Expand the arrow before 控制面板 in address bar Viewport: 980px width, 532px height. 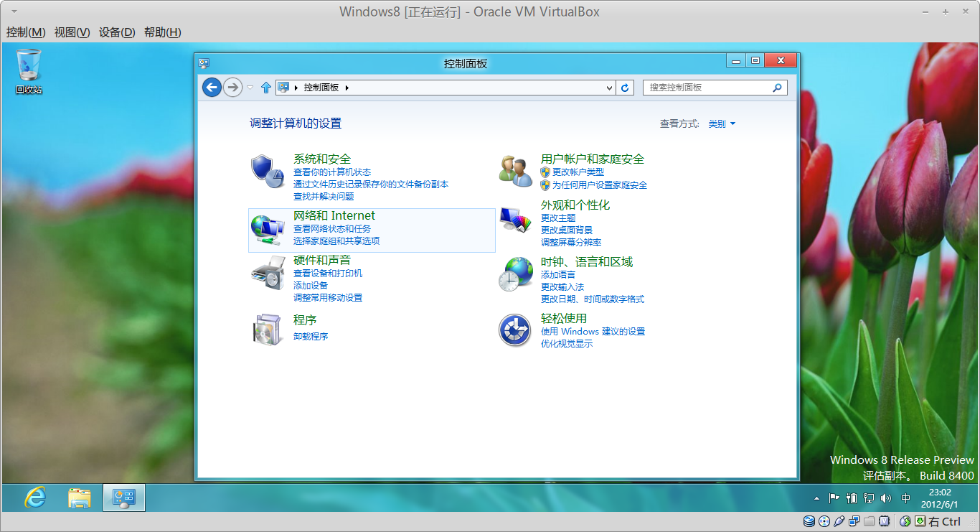296,88
